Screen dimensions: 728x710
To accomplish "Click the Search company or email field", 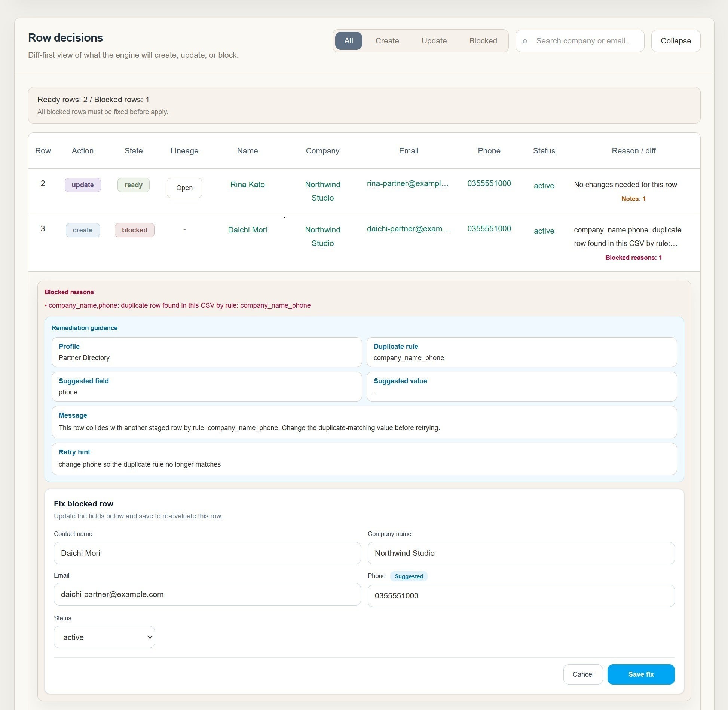I will click(x=584, y=41).
